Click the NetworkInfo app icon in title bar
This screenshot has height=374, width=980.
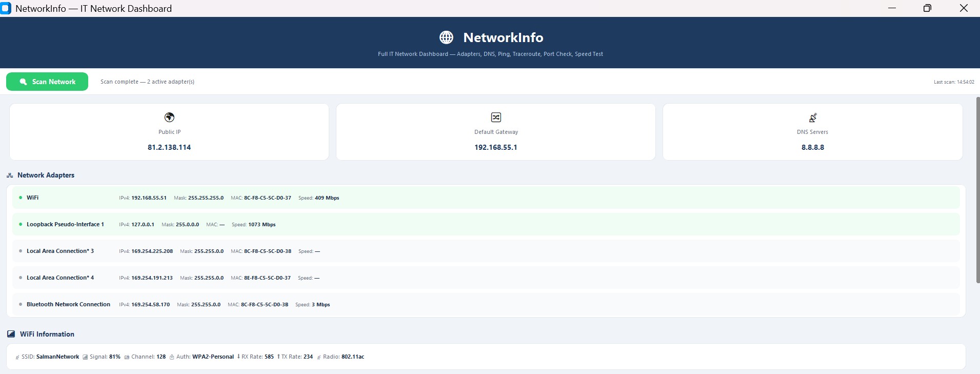pyautogui.click(x=6, y=8)
